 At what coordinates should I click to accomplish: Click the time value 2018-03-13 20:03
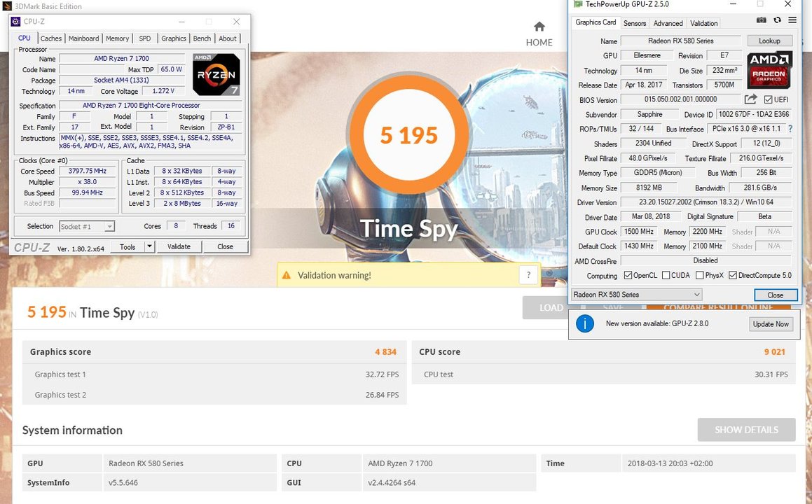point(670,463)
